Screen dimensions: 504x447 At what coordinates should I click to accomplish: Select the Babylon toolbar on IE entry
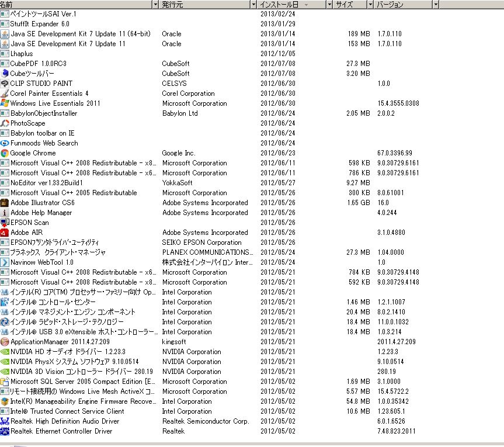[43, 133]
